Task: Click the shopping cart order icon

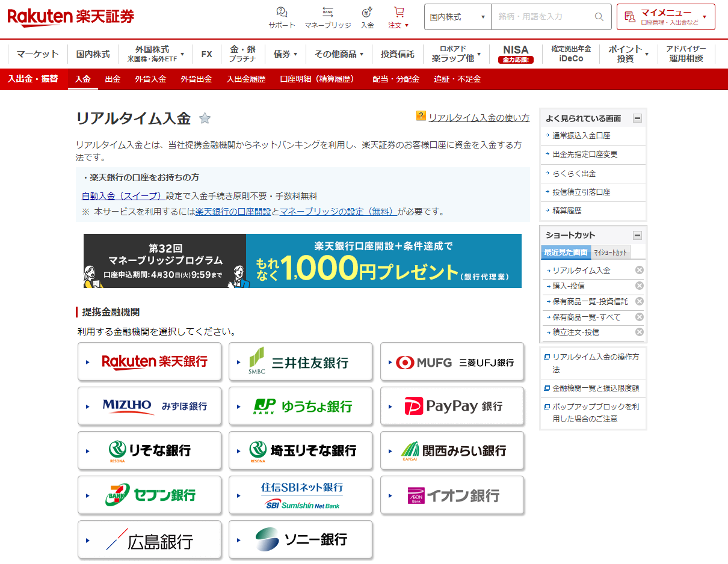Action: click(x=398, y=12)
